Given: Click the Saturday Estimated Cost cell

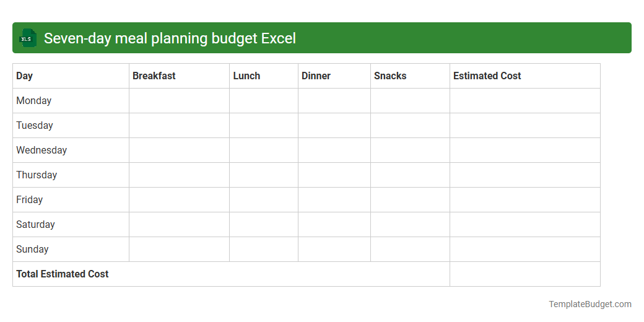Looking at the screenshot, I should click(525, 225).
